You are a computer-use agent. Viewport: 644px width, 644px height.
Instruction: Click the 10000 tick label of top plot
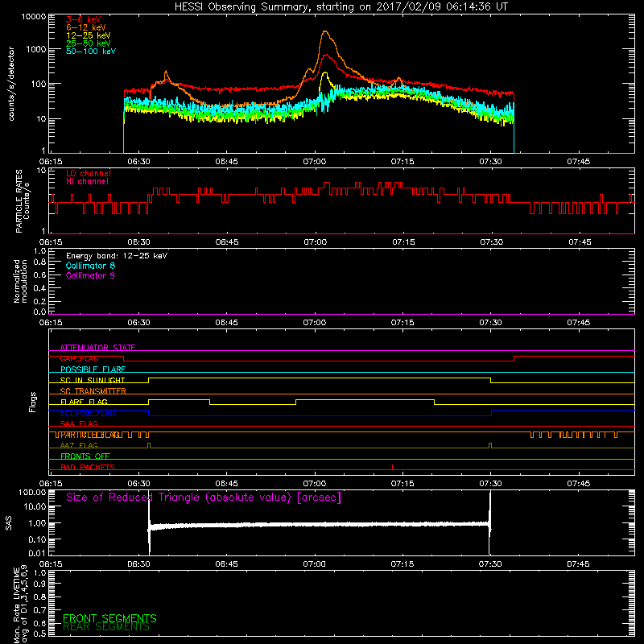coord(34,17)
